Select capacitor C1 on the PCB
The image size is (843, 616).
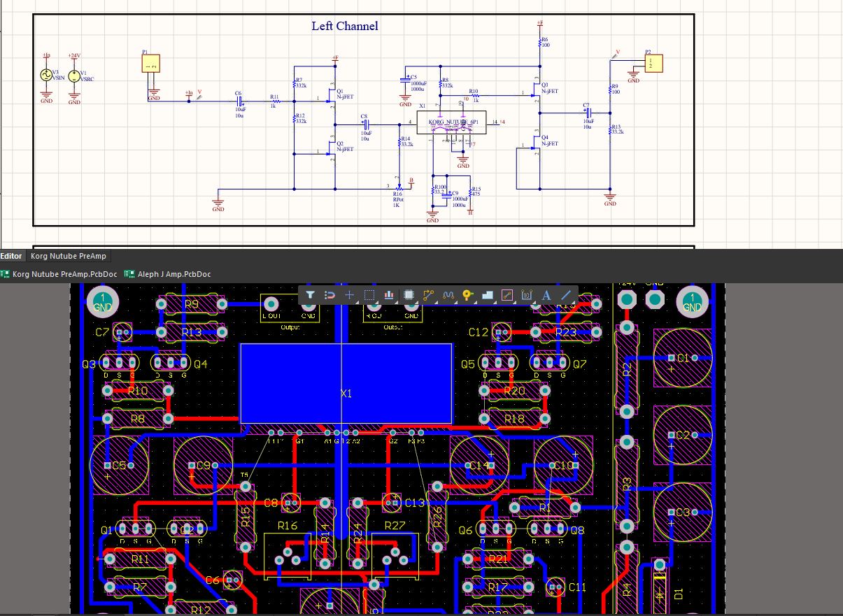tap(683, 358)
